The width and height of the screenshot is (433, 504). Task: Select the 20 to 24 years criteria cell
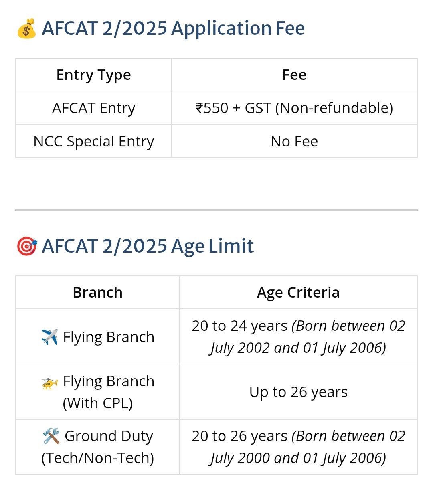point(298,337)
